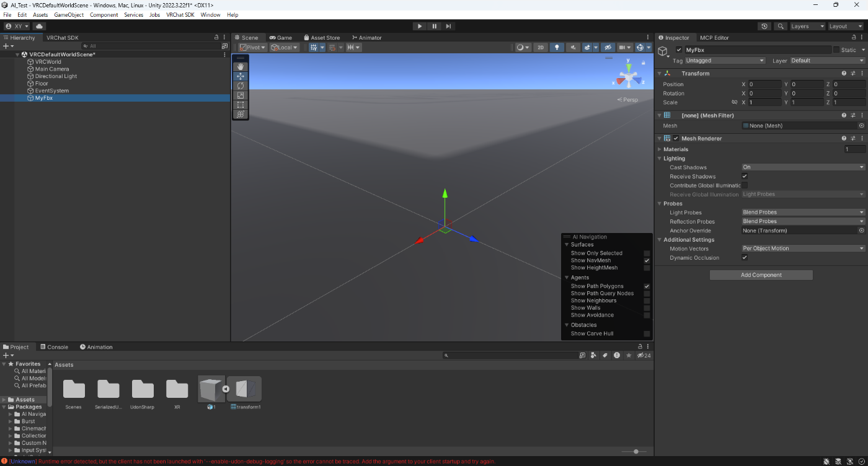Open the VRChat SDK menu
Viewport: 868px width, 466px height.
coord(180,15)
